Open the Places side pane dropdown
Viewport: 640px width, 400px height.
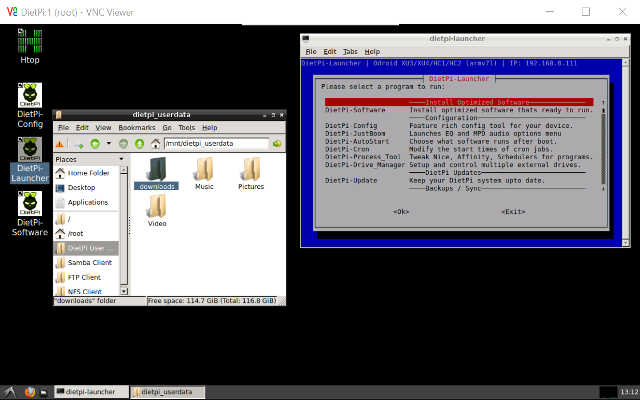pyautogui.click(x=122, y=159)
